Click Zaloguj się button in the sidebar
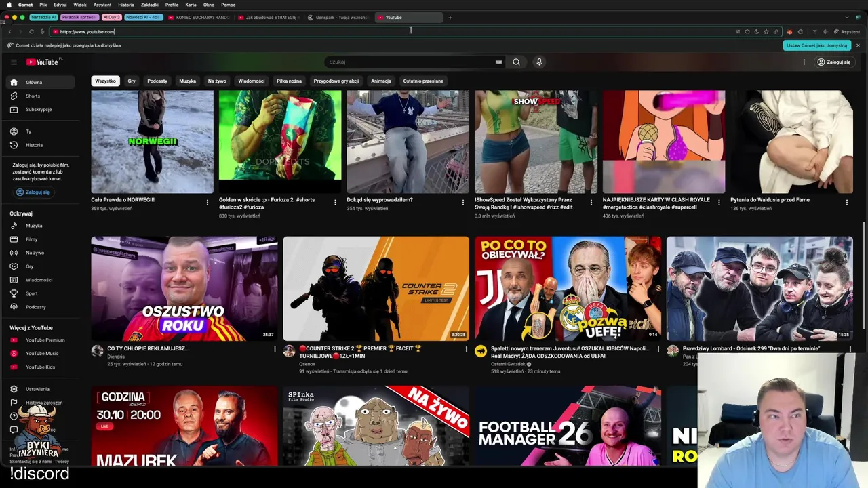This screenshot has width=868, height=488. pos(33,192)
